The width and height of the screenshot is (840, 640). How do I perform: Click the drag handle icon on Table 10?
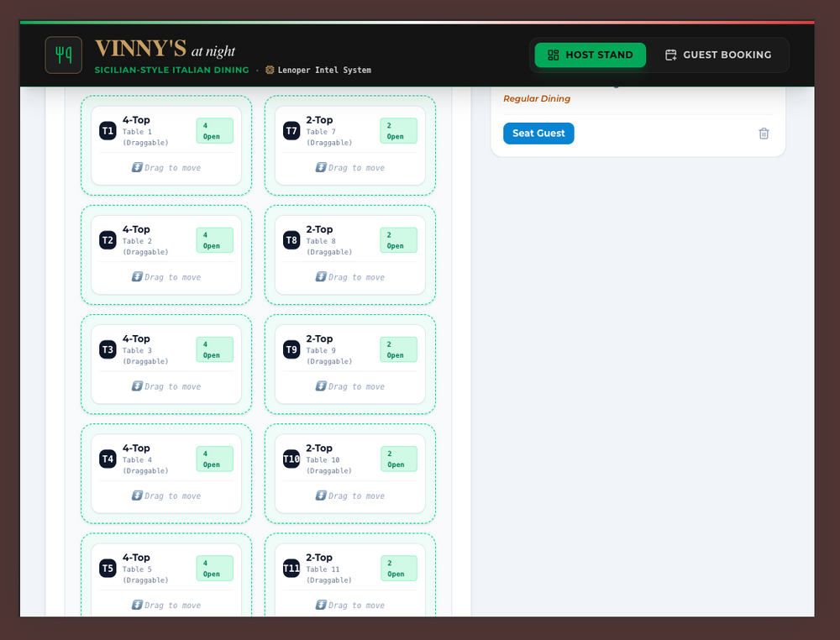(321, 496)
